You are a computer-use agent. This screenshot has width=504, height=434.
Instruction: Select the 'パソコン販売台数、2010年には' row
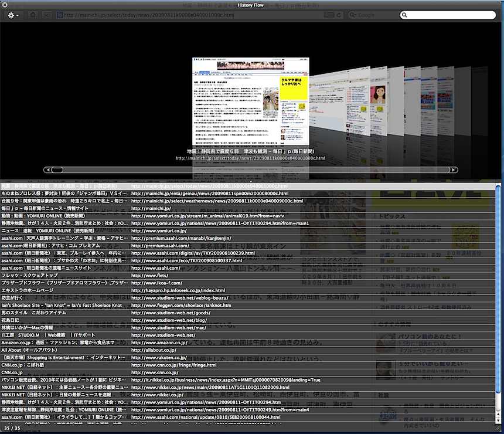point(247,380)
